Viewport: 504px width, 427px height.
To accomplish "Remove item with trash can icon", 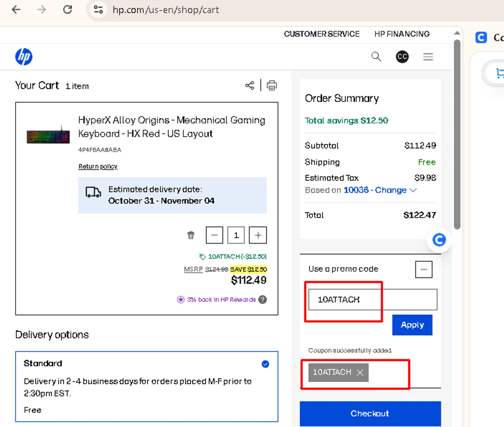I will pos(191,235).
